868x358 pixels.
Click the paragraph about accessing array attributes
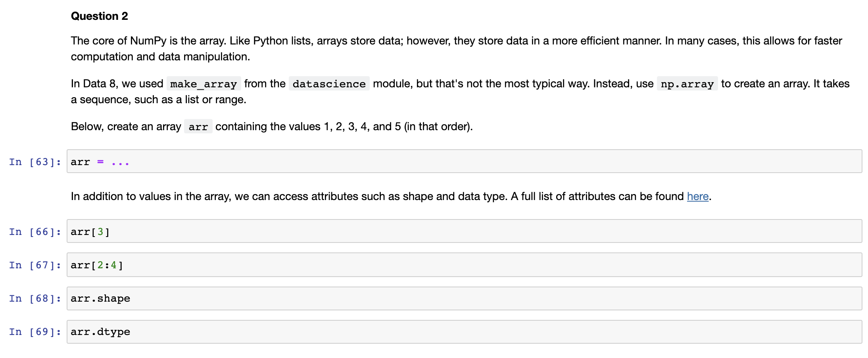point(391,196)
